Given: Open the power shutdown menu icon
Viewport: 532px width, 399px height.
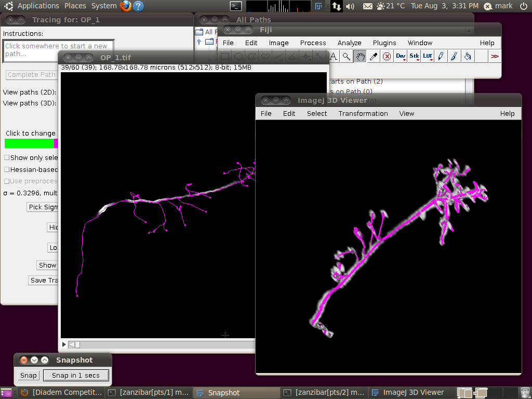Looking at the screenshot, I should [x=524, y=6].
